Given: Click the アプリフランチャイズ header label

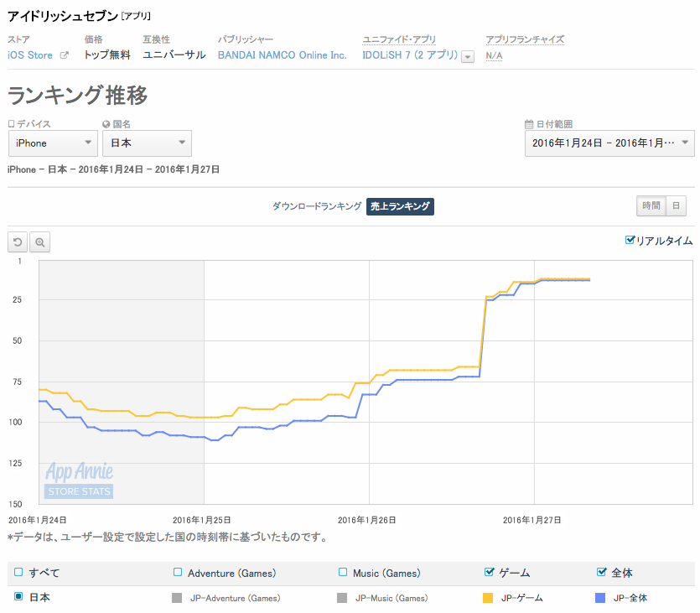Looking at the screenshot, I should pyautogui.click(x=525, y=39).
